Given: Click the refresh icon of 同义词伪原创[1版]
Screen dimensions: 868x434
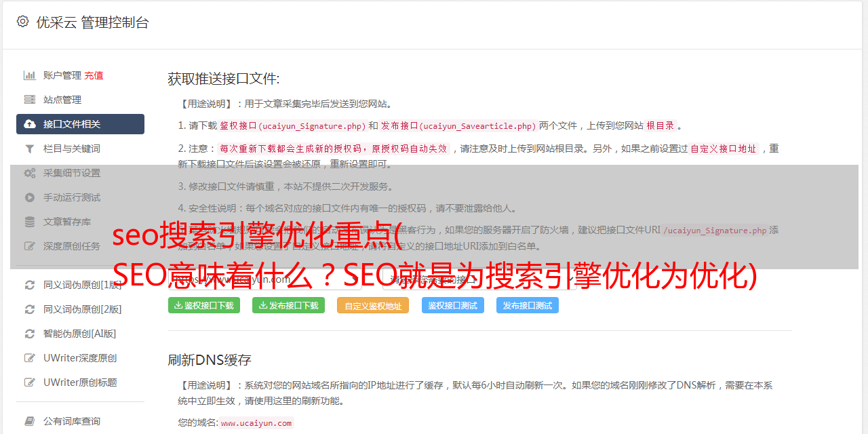Looking at the screenshot, I should 30,285.
